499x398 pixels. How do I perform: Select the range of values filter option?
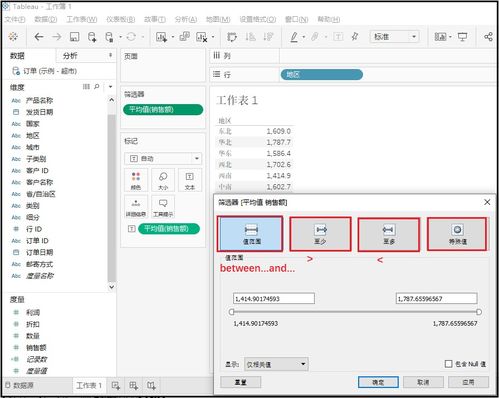click(x=250, y=234)
